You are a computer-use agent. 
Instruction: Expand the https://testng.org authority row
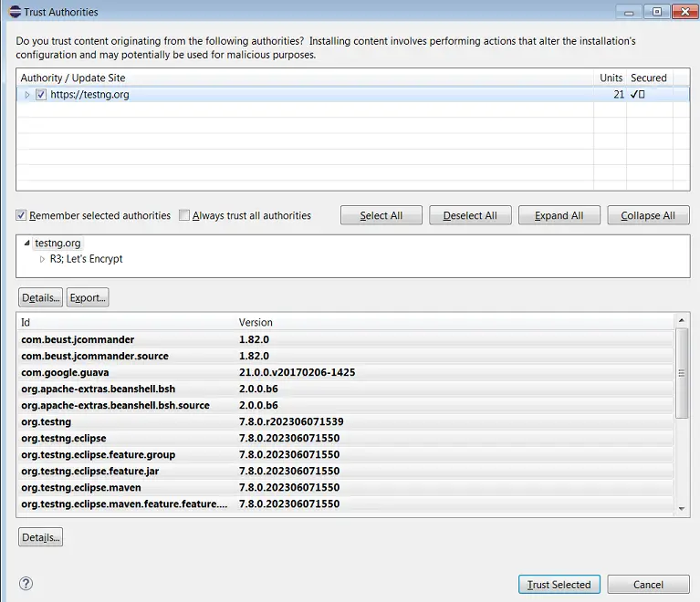click(x=27, y=95)
